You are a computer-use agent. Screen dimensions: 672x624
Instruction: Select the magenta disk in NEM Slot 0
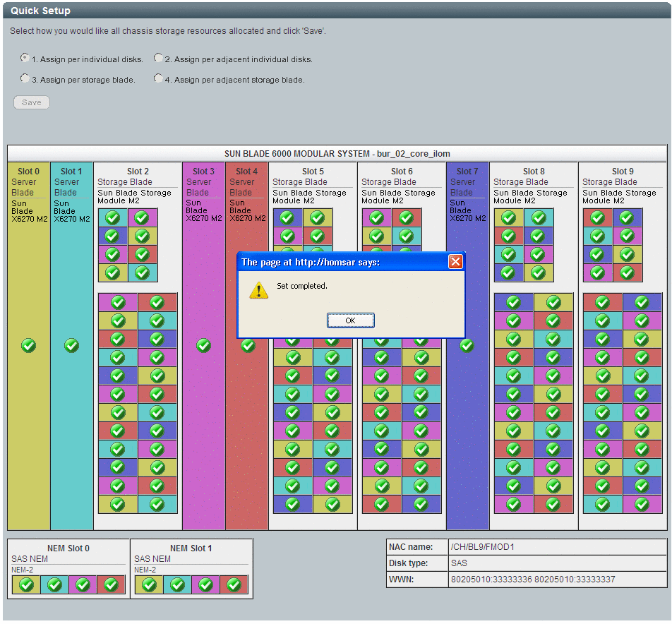click(x=83, y=584)
